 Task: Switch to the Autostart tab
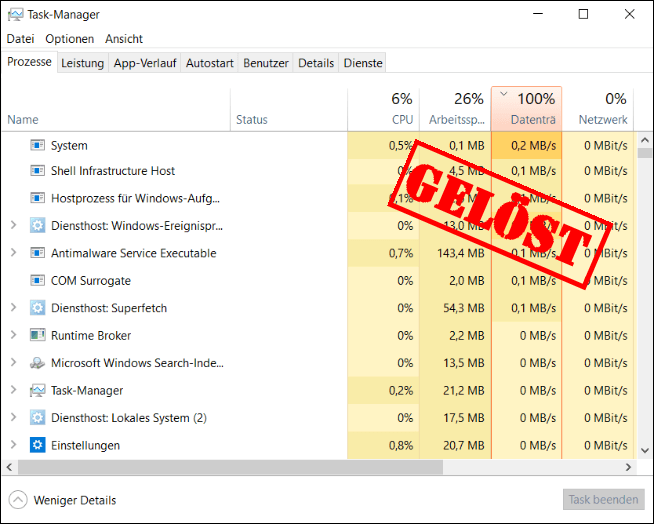click(x=209, y=63)
